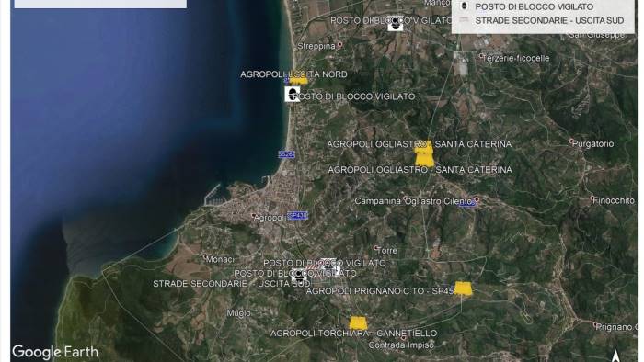Select the Contrada Impiso placemark pin
The width and height of the screenshot is (644, 362).
coord(404,338)
